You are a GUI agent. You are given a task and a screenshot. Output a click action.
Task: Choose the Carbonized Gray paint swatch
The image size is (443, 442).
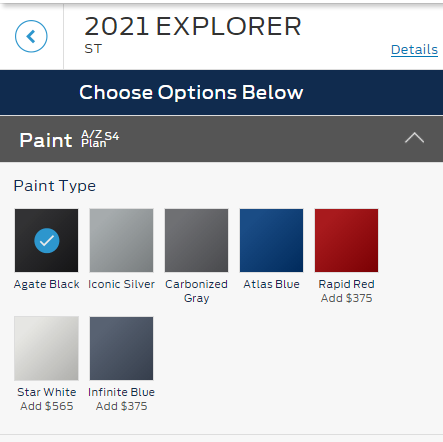(x=197, y=240)
